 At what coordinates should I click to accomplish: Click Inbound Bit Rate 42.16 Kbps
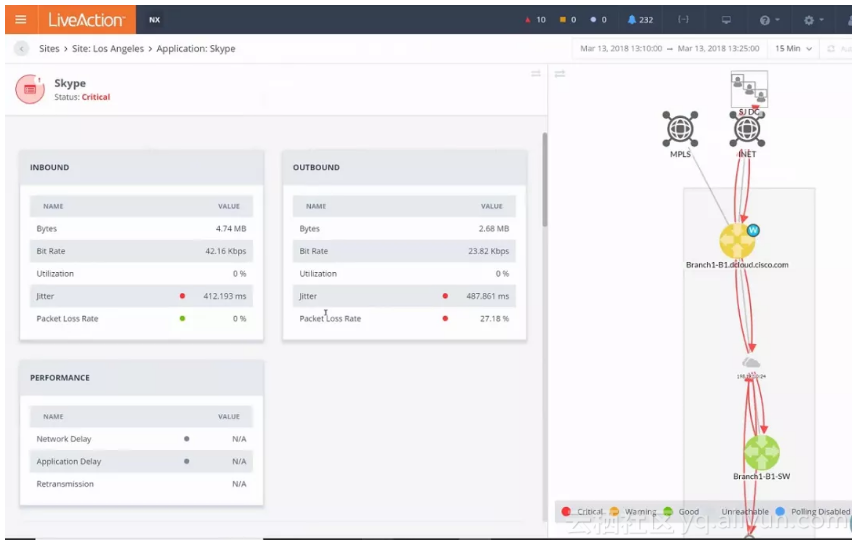pyautogui.click(x=226, y=251)
